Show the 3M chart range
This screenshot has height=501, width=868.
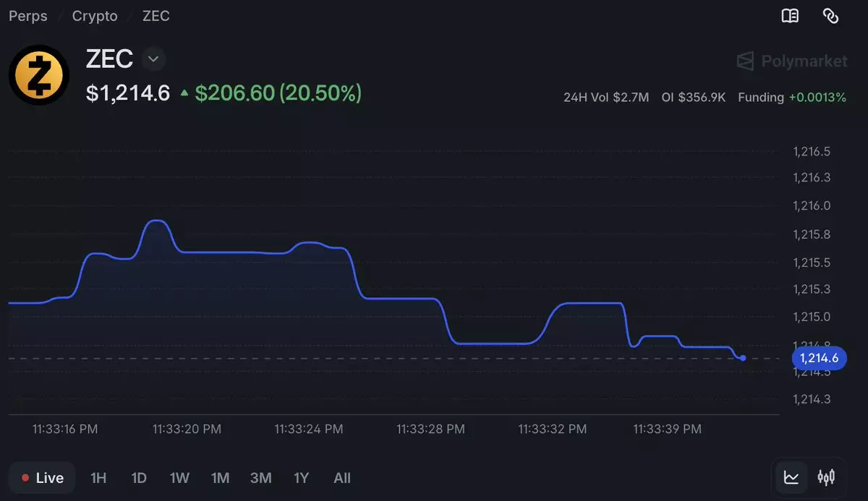click(260, 478)
